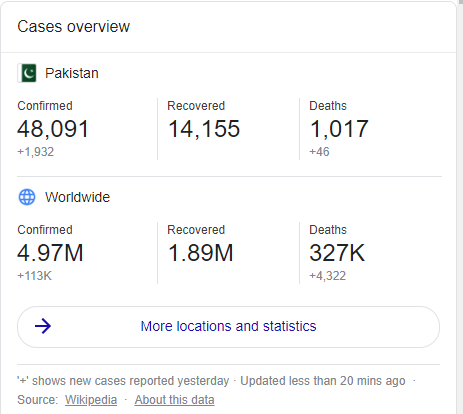Click the Pakistan flag icon
This screenshot has width=463, height=414.
point(27,73)
